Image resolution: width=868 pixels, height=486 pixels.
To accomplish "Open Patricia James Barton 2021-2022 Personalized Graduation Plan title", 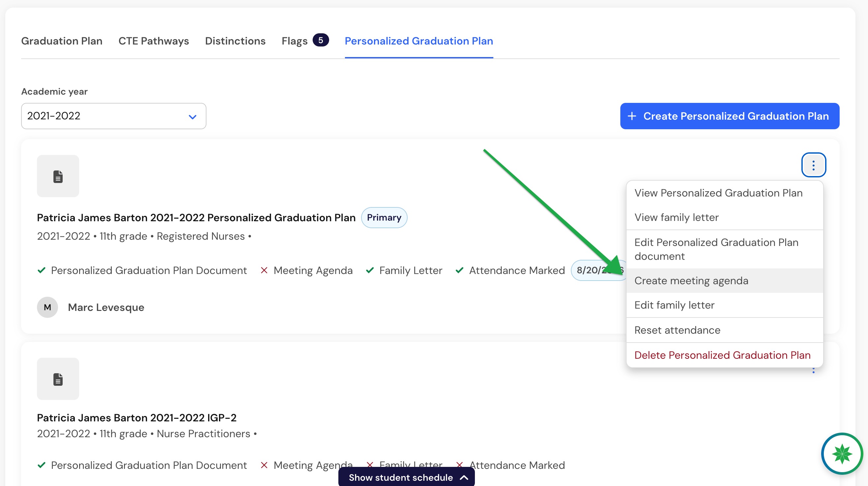I will [x=197, y=218].
